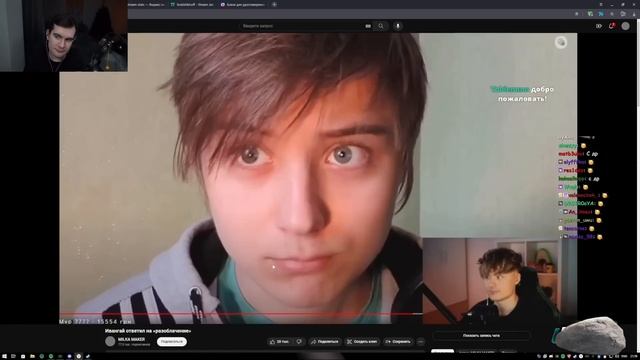
Task: Click the YouTube create video camera icon
Action: 598,26
